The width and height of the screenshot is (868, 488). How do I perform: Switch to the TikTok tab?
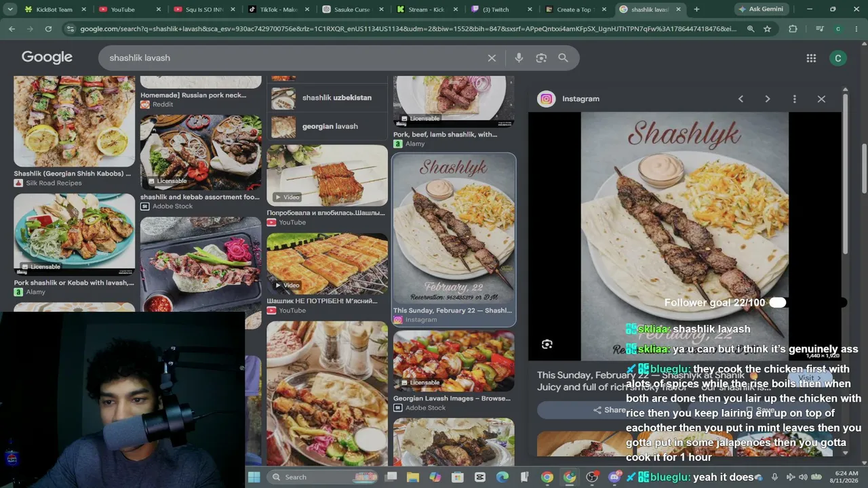pyautogui.click(x=279, y=9)
